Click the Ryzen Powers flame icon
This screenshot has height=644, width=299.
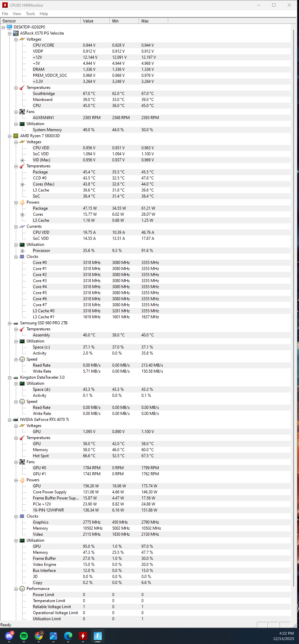coord(22,202)
